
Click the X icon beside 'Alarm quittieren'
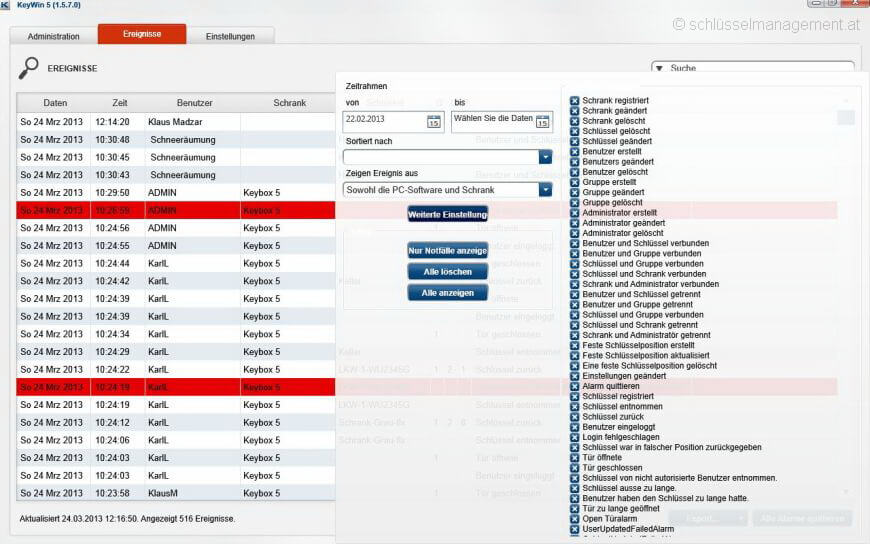pyautogui.click(x=575, y=386)
